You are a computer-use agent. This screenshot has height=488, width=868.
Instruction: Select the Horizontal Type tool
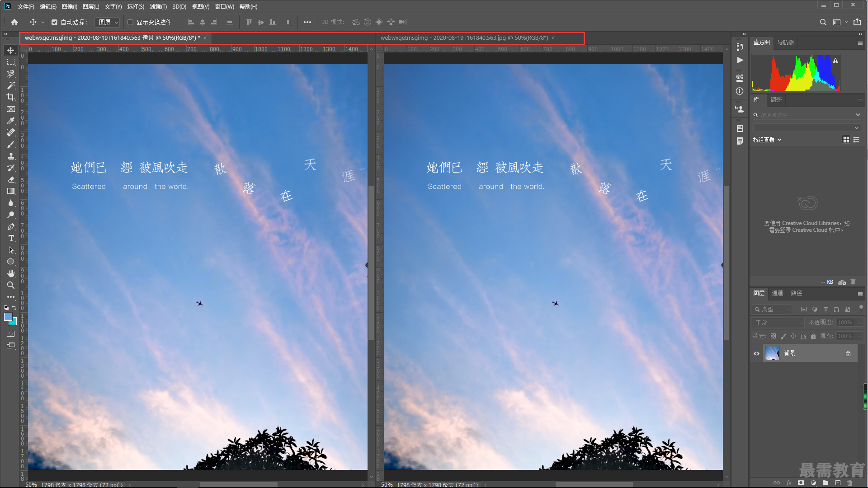click(11, 238)
